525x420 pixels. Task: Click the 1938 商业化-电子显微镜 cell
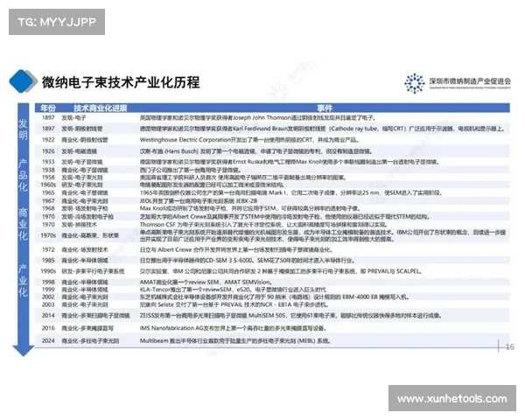pyautogui.click(x=84, y=170)
